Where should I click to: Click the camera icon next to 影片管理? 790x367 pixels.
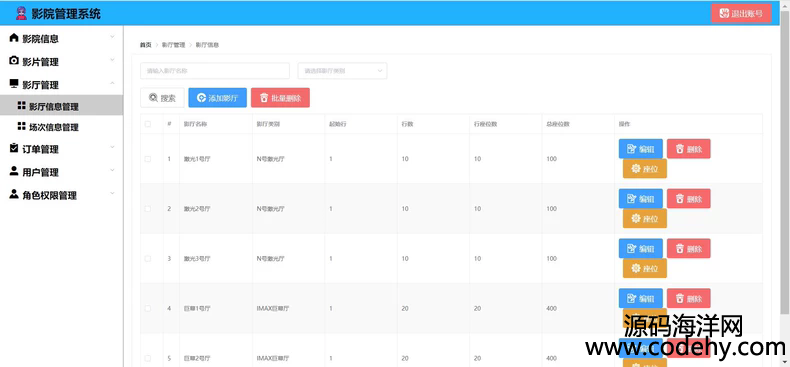click(14, 61)
